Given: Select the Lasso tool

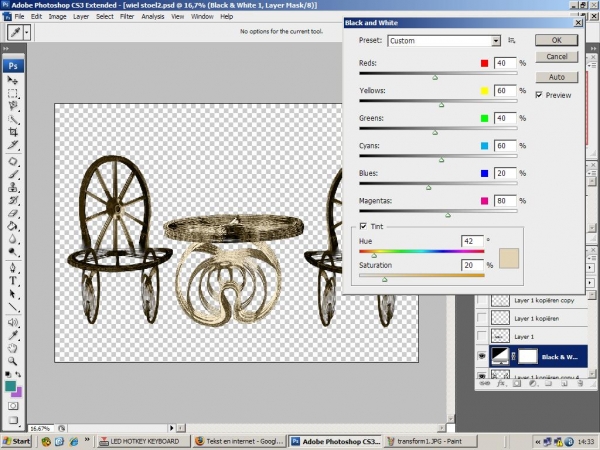Looking at the screenshot, I should (x=13, y=106).
